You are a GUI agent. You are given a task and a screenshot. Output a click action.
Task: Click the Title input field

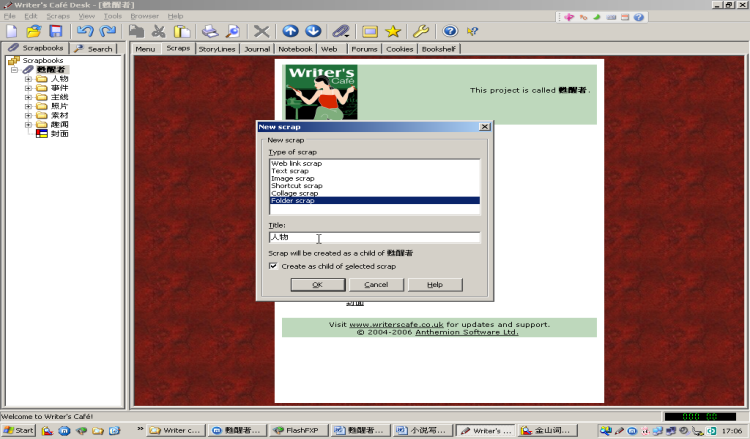(x=374, y=237)
